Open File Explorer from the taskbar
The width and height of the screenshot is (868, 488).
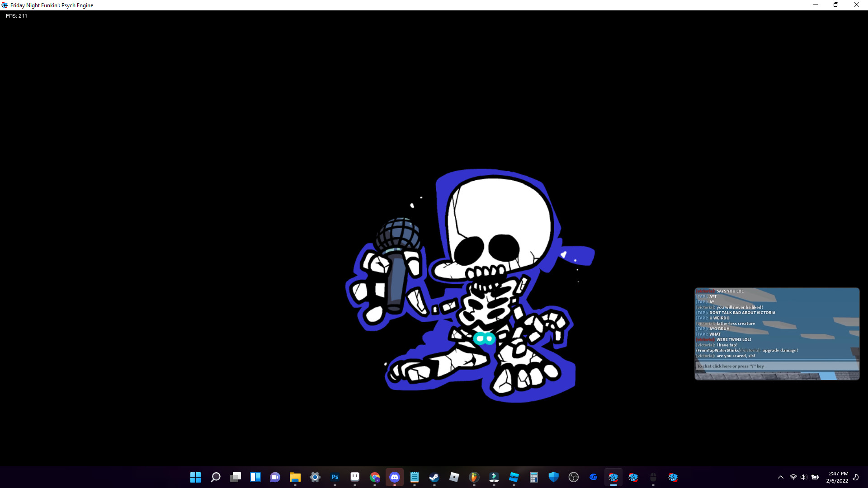tap(295, 477)
